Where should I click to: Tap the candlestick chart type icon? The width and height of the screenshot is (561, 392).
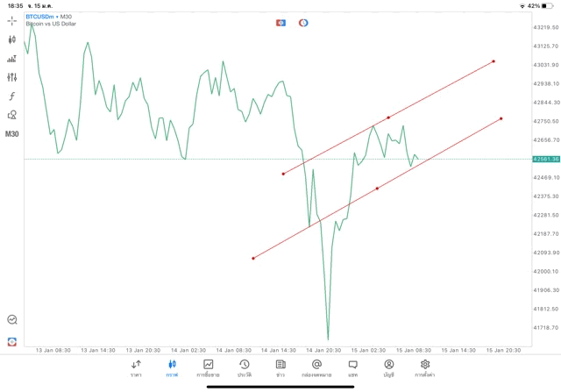pos(12,39)
